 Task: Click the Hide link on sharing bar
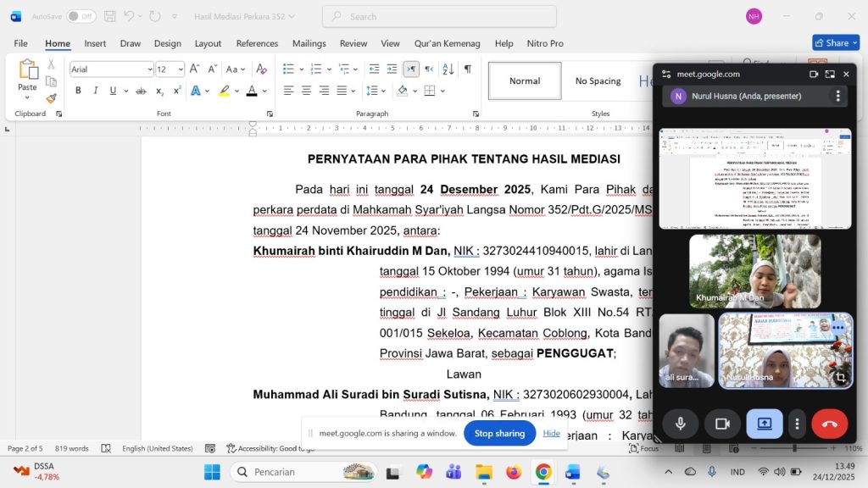click(x=551, y=433)
